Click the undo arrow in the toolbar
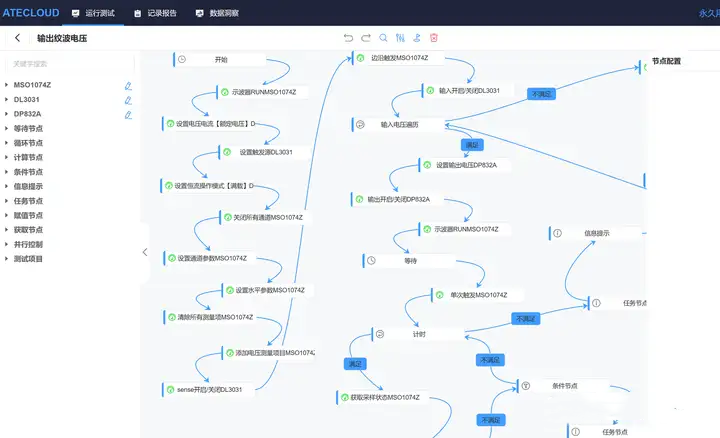 tap(349, 38)
